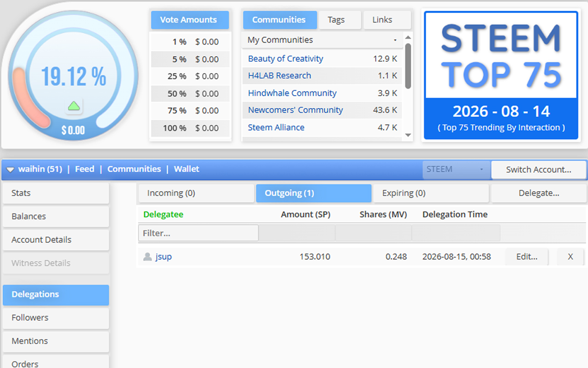This screenshot has height=368, width=588.
Task: Open the Orders sidebar section
Action: click(56, 362)
